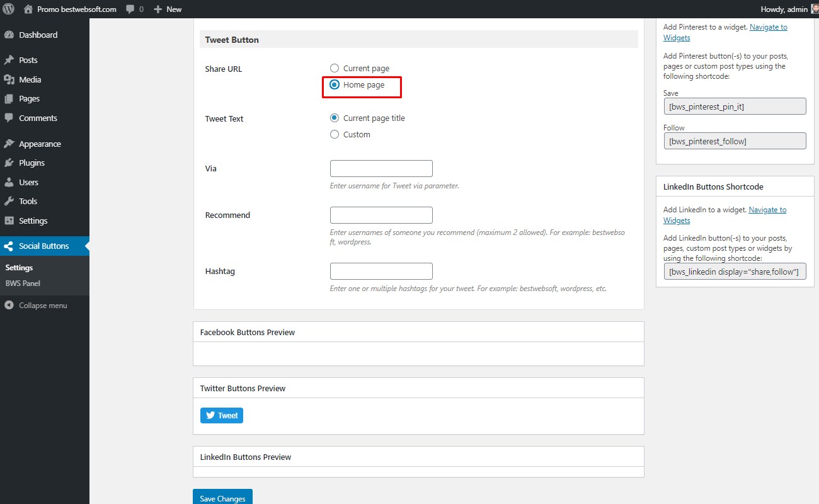Click LinkedIn Buttons Shortcode heading
The height and width of the screenshot is (504, 819).
coord(713,186)
